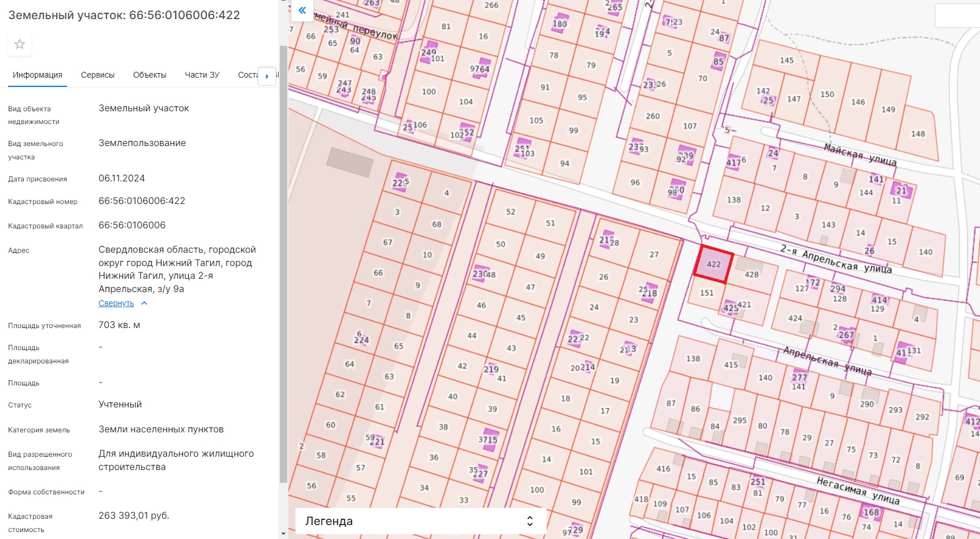The height and width of the screenshot is (539, 980).
Task: Select the Части ЗУ tab
Action: [x=202, y=75]
